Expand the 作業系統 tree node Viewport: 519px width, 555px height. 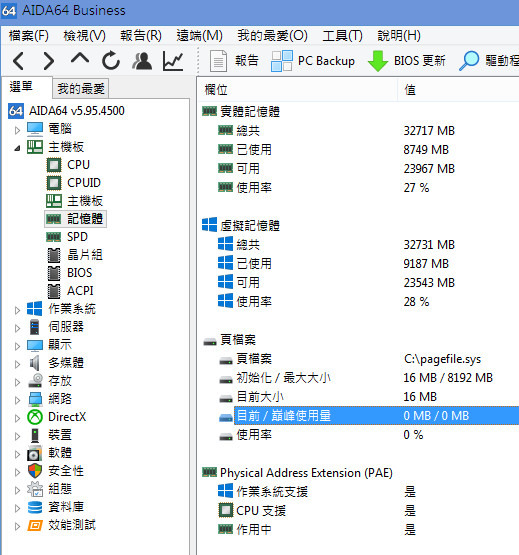coord(17,310)
